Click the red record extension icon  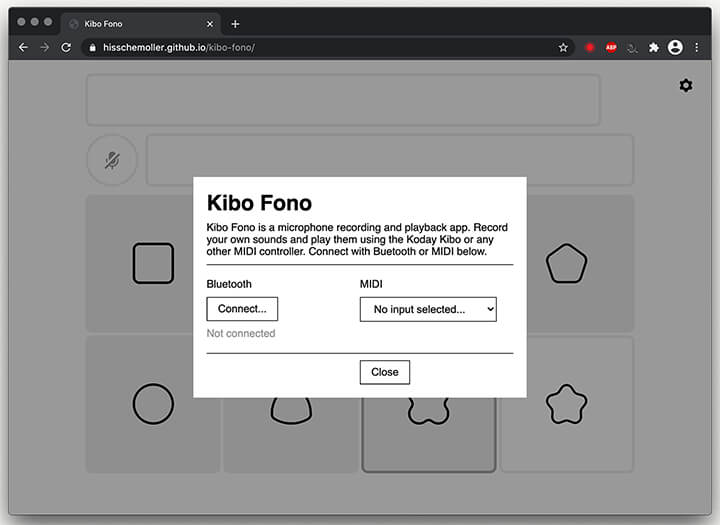coord(590,47)
